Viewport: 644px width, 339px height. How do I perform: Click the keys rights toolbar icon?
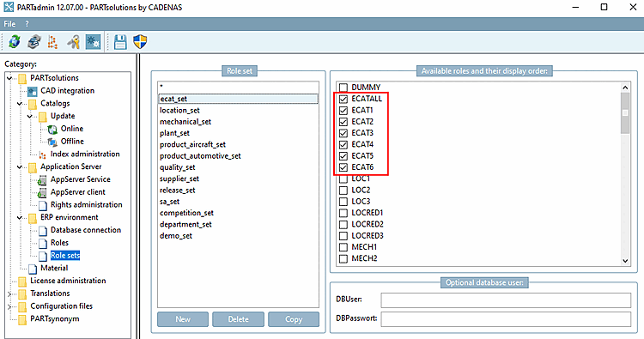[x=74, y=41]
